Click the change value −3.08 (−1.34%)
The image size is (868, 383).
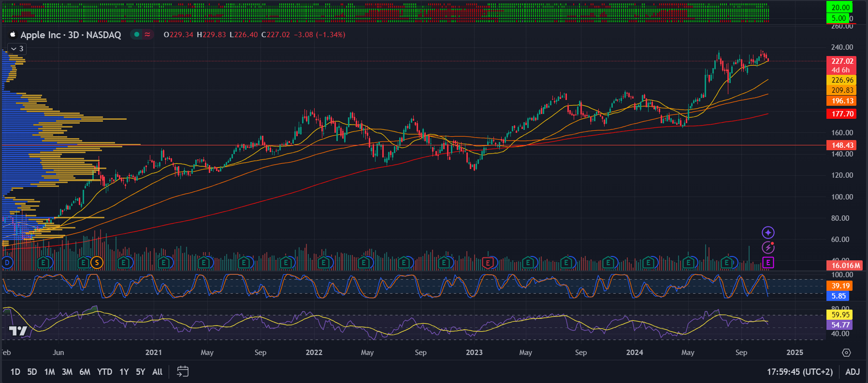(320, 35)
